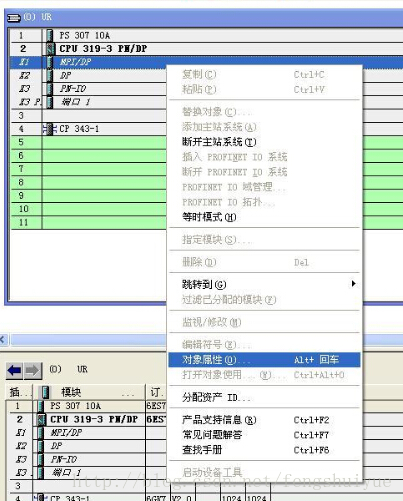Click the 模块 column header
The width and height of the screenshot is (403, 501).
click(89, 392)
